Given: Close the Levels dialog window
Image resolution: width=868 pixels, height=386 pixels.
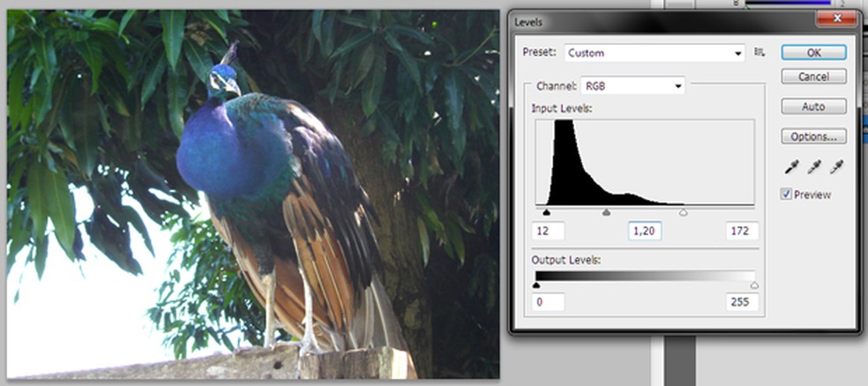Looking at the screenshot, I should 837,19.
